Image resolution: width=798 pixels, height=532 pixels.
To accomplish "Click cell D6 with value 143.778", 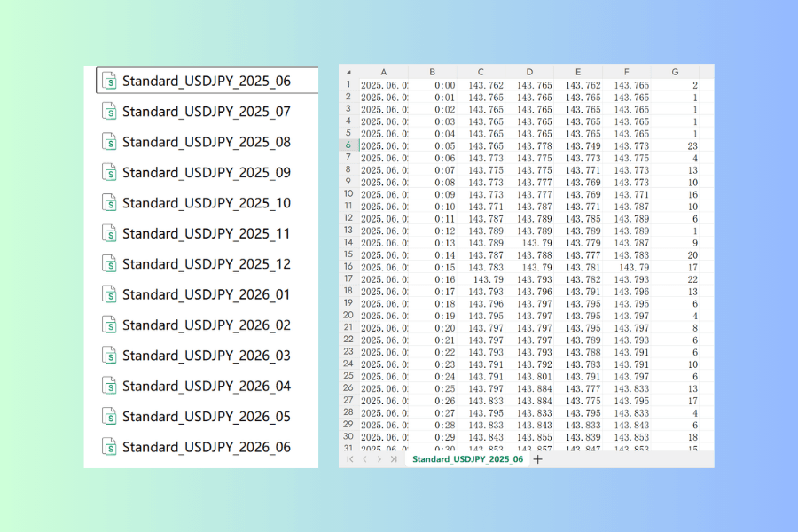I will point(529,146).
